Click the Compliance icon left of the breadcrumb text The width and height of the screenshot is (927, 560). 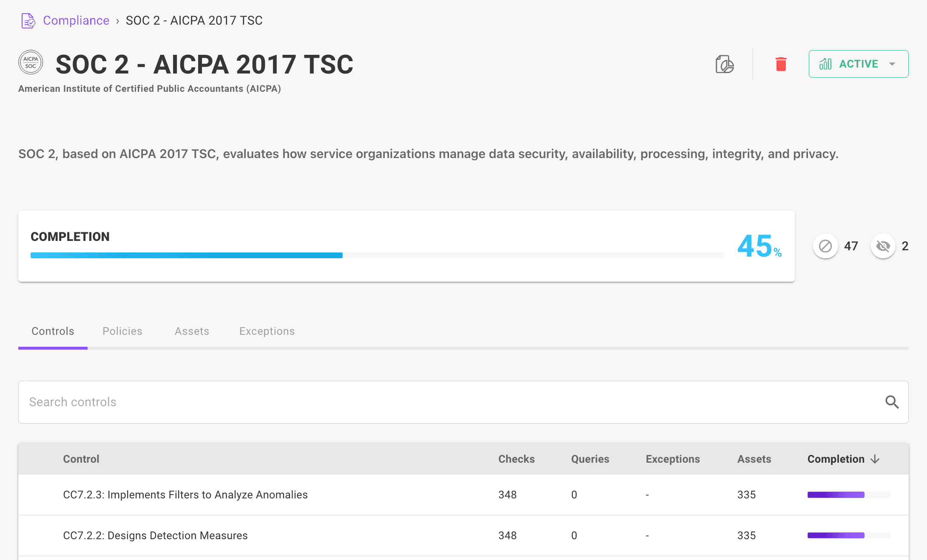28,20
